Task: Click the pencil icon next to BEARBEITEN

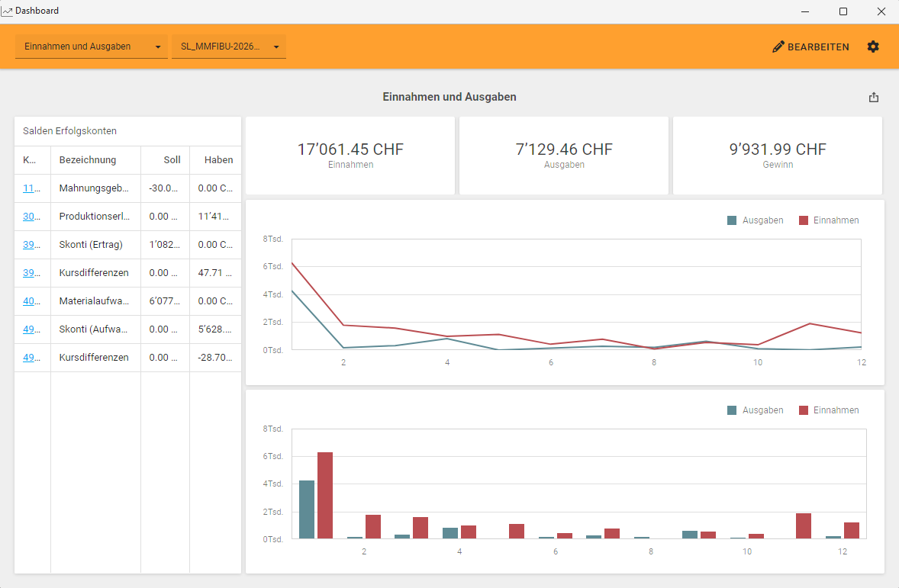Action: (778, 47)
